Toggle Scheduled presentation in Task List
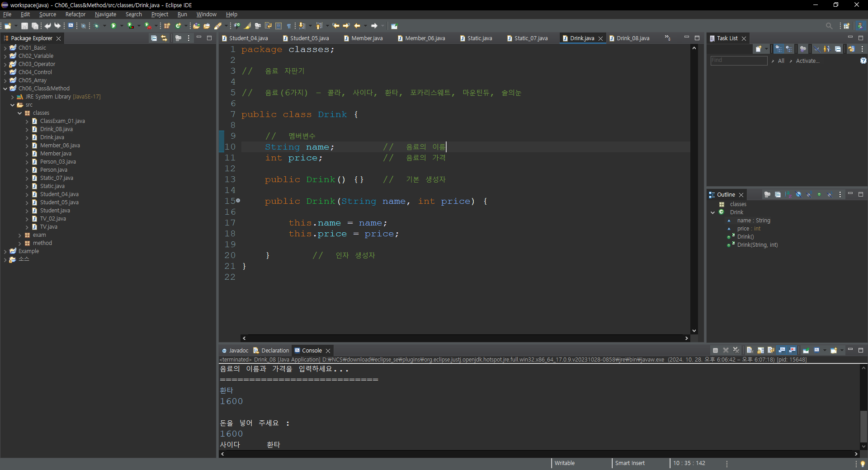Screen dimensions: 868x470 coord(789,49)
